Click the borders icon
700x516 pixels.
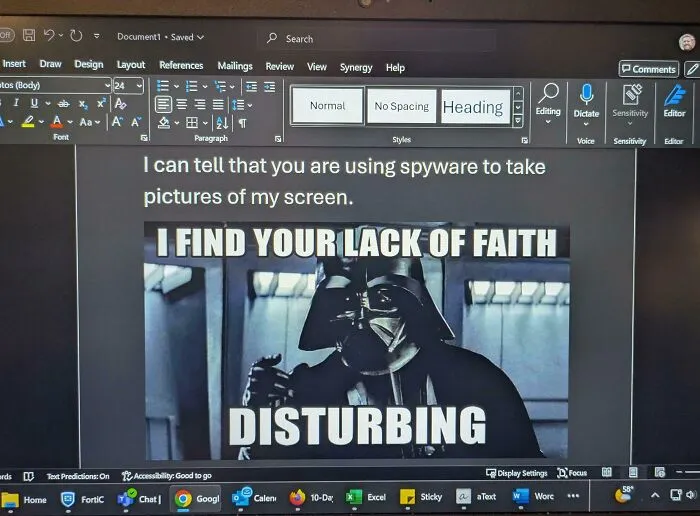(x=192, y=122)
